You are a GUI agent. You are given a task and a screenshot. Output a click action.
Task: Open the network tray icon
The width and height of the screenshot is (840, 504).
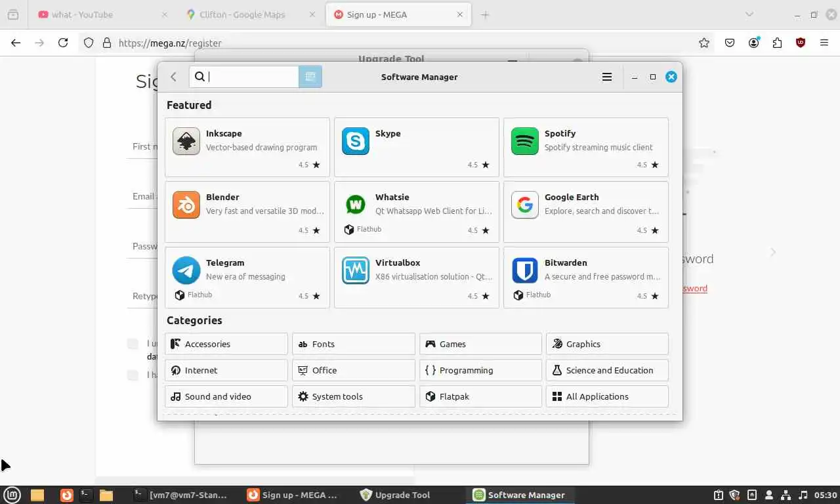786,495
